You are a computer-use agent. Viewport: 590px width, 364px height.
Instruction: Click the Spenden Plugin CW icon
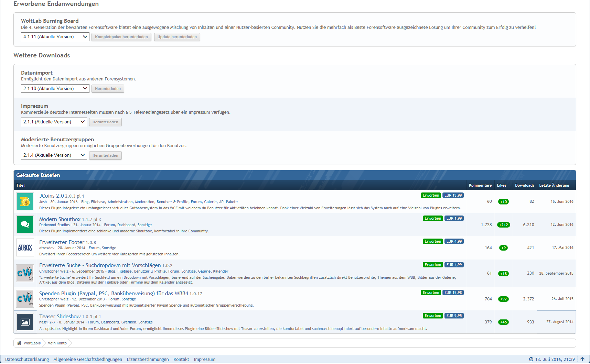[25, 299]
